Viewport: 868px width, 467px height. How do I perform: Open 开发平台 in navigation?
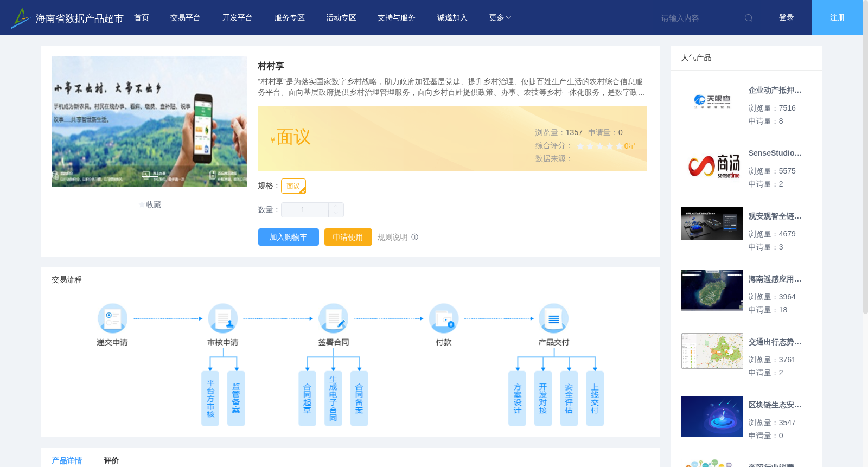click(238, 18)
